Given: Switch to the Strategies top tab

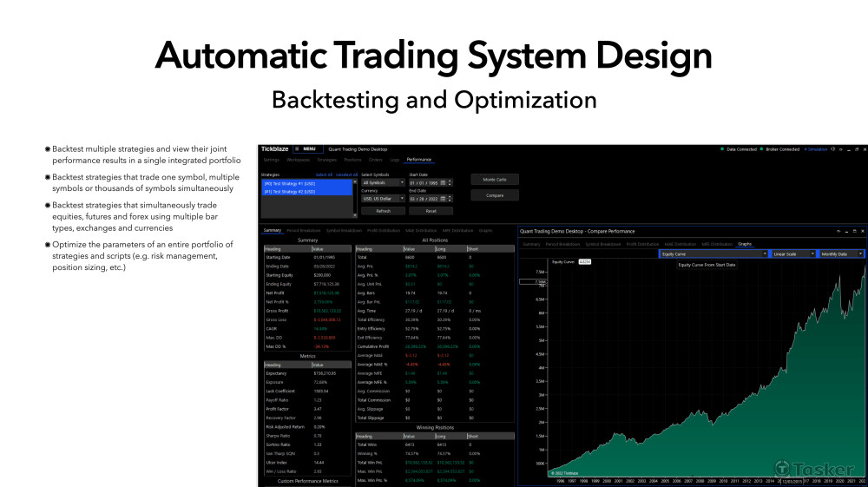Looking at the screenshot, I should (326, 160).
